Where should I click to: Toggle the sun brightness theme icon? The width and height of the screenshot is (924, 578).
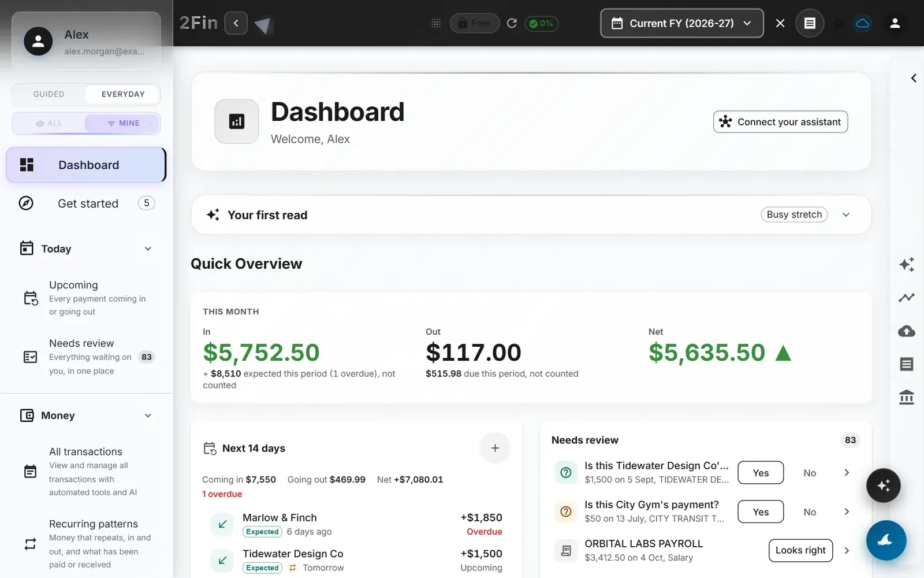point(839,23)
